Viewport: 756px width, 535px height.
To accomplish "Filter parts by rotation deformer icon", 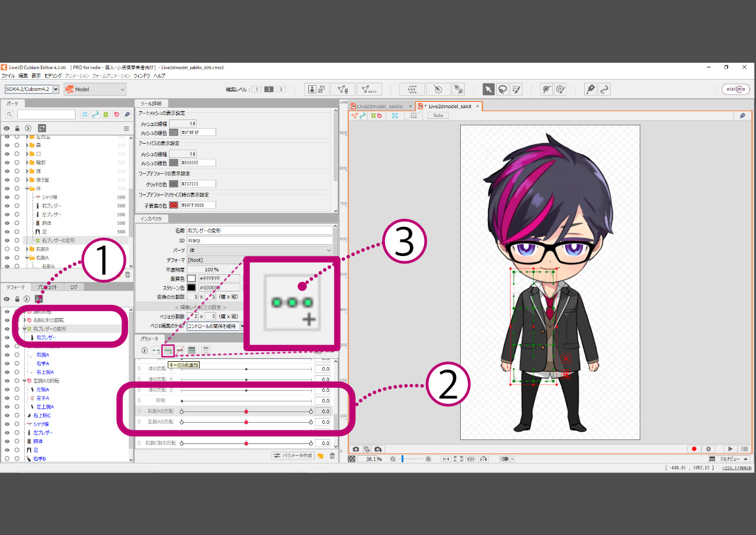I will tap(116, 114).
